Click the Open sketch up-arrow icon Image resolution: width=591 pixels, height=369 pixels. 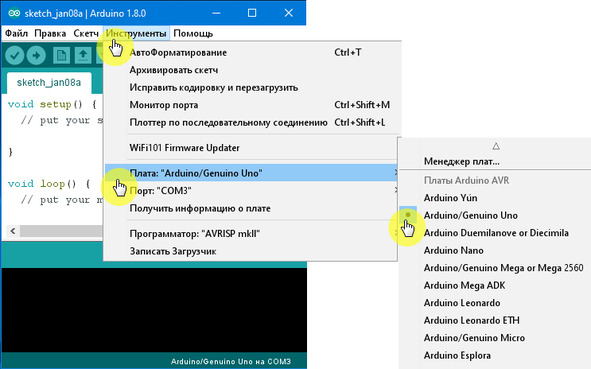pyautogui.click(x=83, y=56)
